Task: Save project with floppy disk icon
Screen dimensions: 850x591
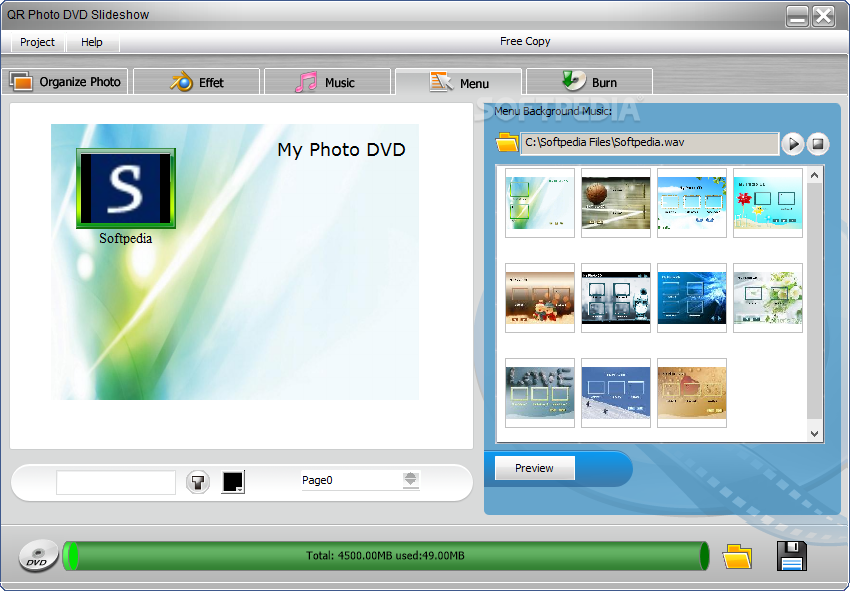Action: click(x=791, y=556)
